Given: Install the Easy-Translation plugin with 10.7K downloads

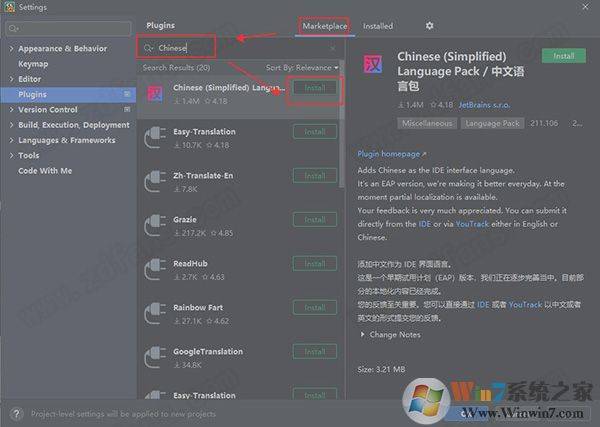Looking at the screenshot, I should point(315,132).
